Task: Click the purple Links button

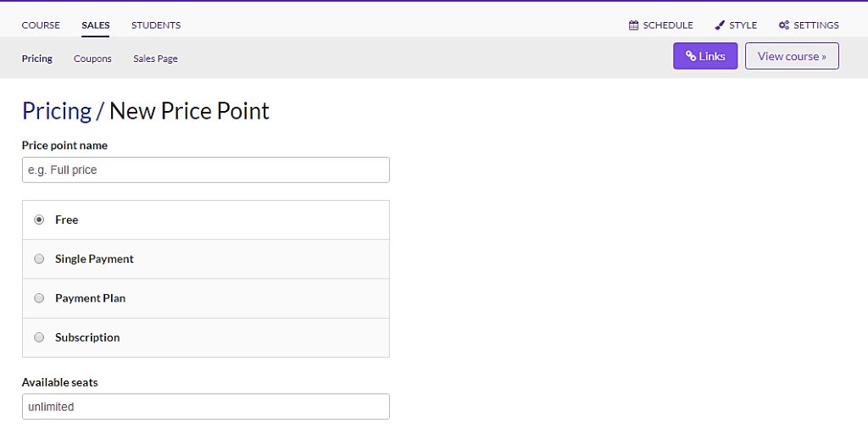Action: (x=705, y=56)
